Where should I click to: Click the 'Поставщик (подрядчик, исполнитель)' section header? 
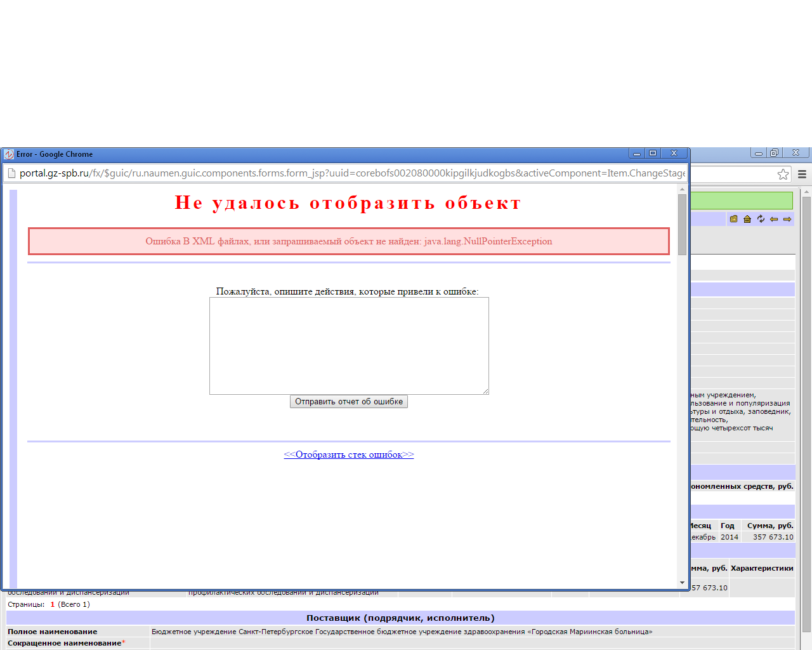coord(400,618)
